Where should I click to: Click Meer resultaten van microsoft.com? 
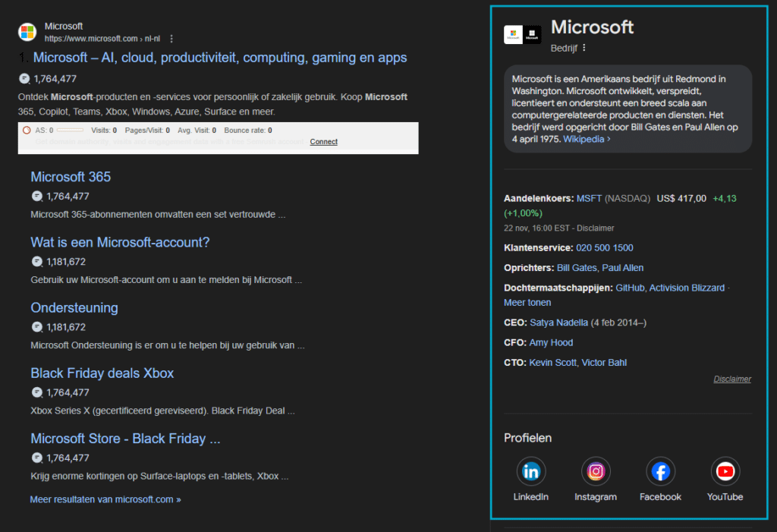[105, 499]
